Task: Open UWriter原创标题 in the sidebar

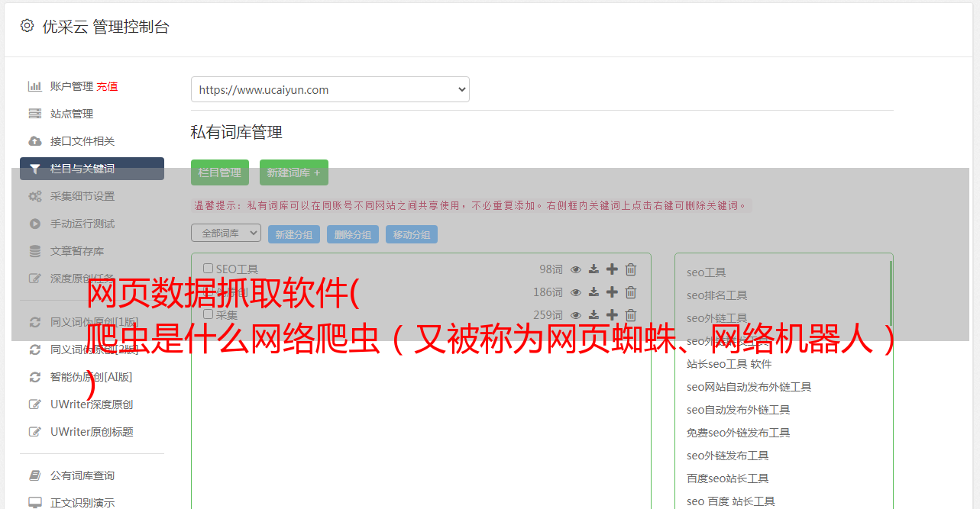Action: [92, 432]
